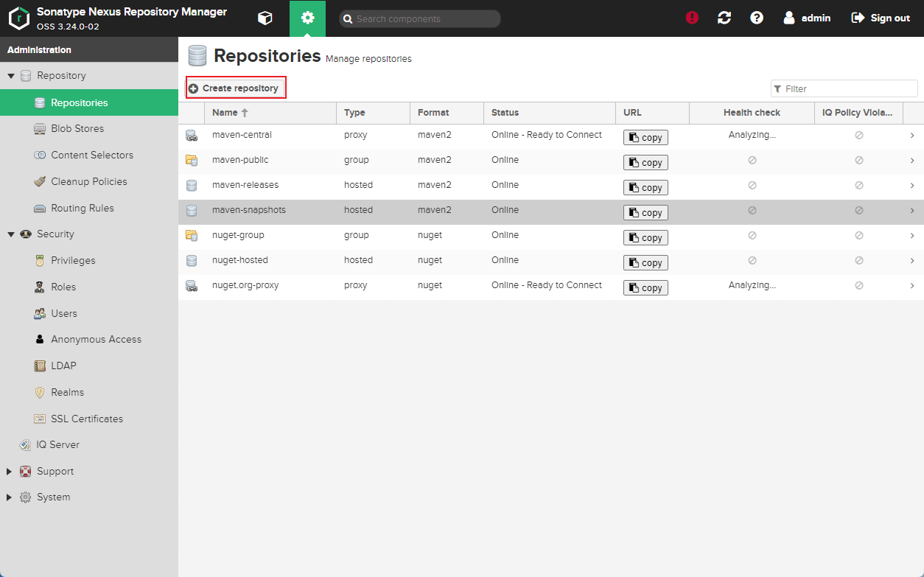Click the nuget-hosted database icon
The image size is (924, 577).
192,260
